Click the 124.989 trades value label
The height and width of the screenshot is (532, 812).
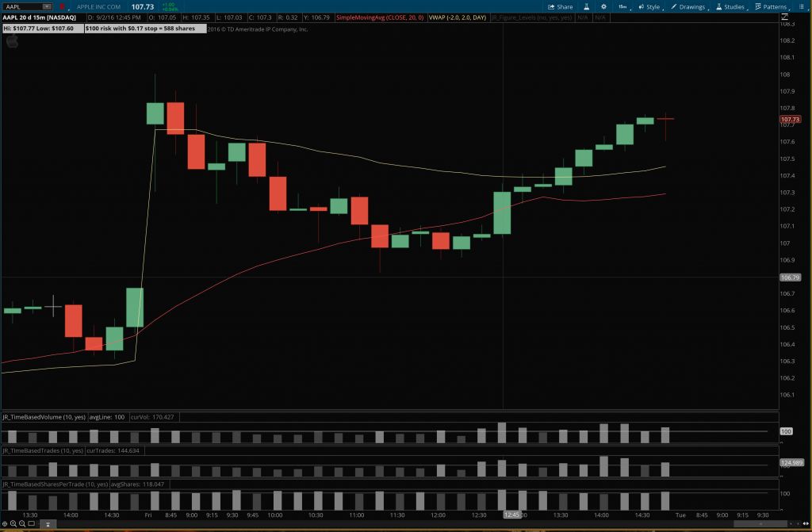point(792,462)
